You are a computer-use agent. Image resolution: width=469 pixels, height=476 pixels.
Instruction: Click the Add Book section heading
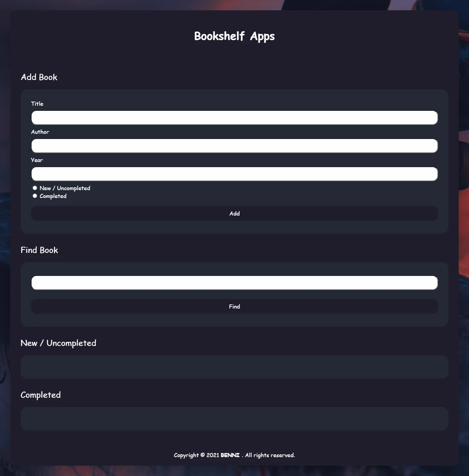(x=39, y=77)
